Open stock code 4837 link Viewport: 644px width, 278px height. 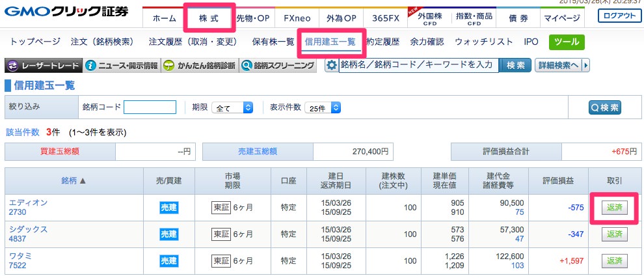[x=18, y=239]
